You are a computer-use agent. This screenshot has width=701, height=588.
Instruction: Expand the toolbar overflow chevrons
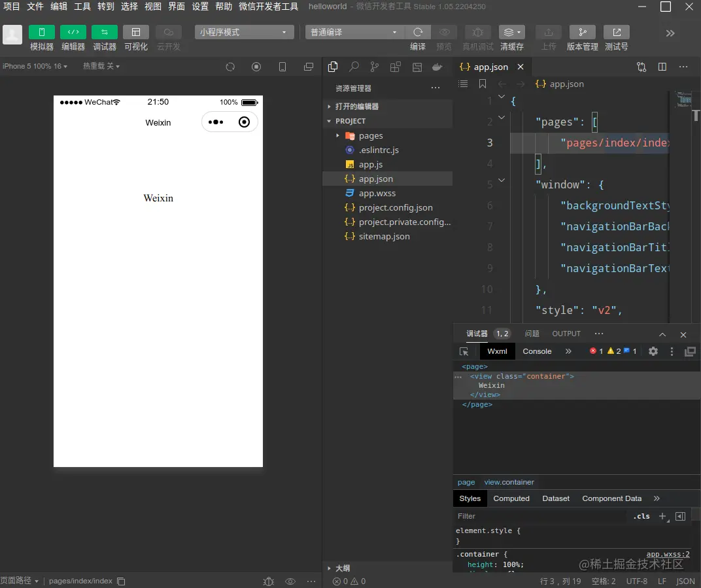tap(670, 33)
